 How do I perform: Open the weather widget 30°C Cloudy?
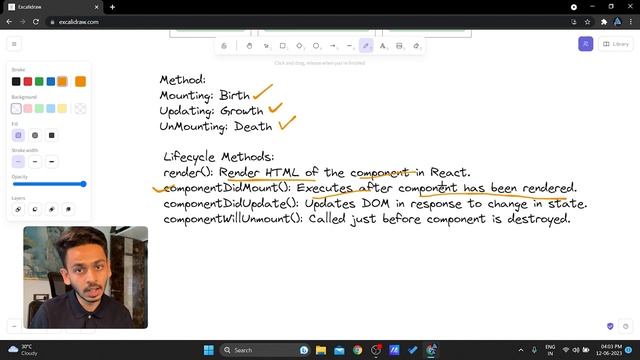pyautogui.click(x=23, y=350)
